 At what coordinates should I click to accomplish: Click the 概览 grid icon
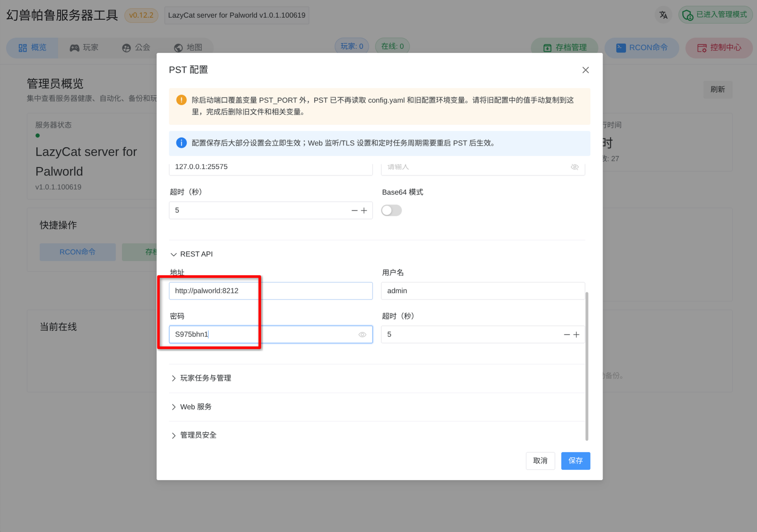23,48
